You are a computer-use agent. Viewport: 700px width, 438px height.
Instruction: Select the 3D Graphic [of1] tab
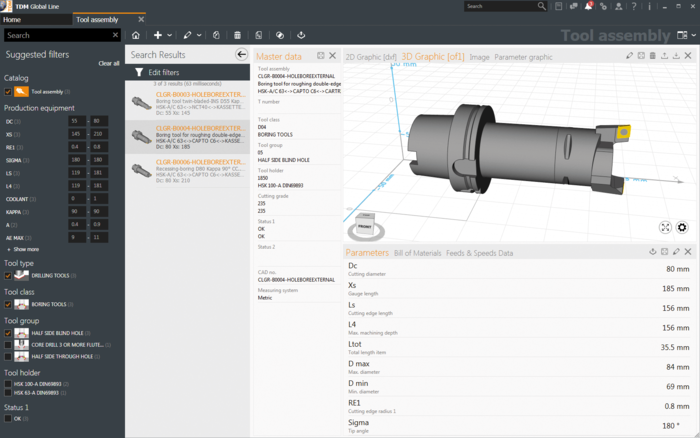click(x=433, y=57)
